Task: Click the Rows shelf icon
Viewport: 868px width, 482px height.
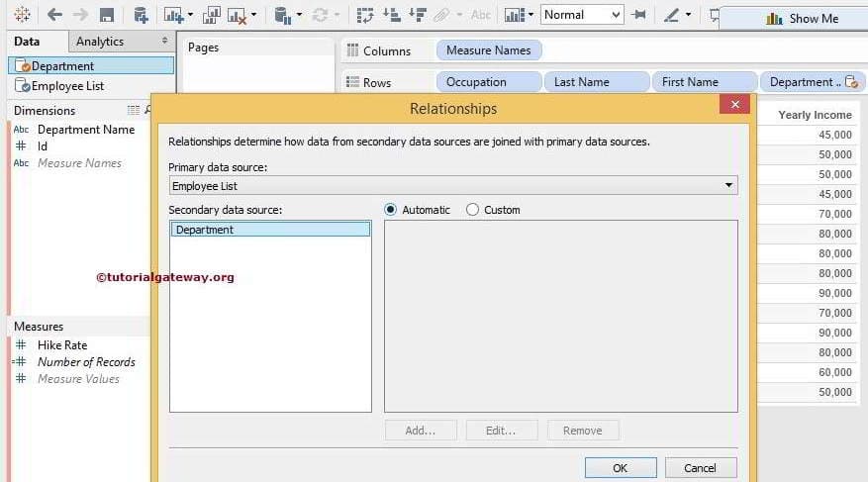Action: [x=352, y=82]
